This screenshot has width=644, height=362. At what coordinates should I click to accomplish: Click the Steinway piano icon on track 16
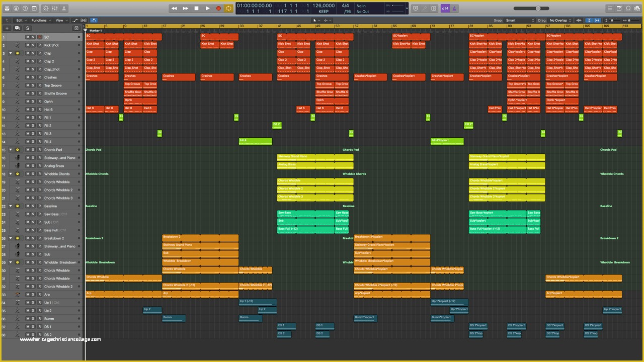coord(17,158)
